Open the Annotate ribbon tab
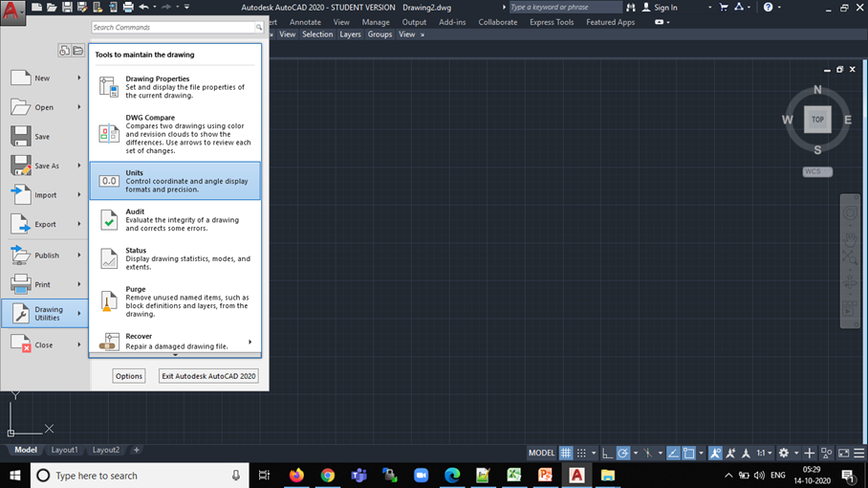This screenshot has height=488, width=868. (305, 22)
